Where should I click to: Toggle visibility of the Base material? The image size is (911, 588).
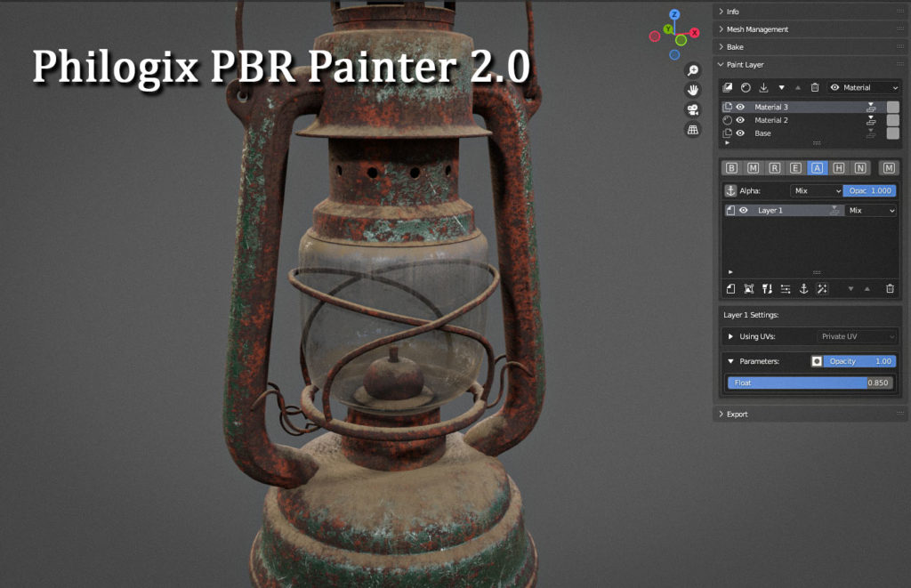pos(740,133)
